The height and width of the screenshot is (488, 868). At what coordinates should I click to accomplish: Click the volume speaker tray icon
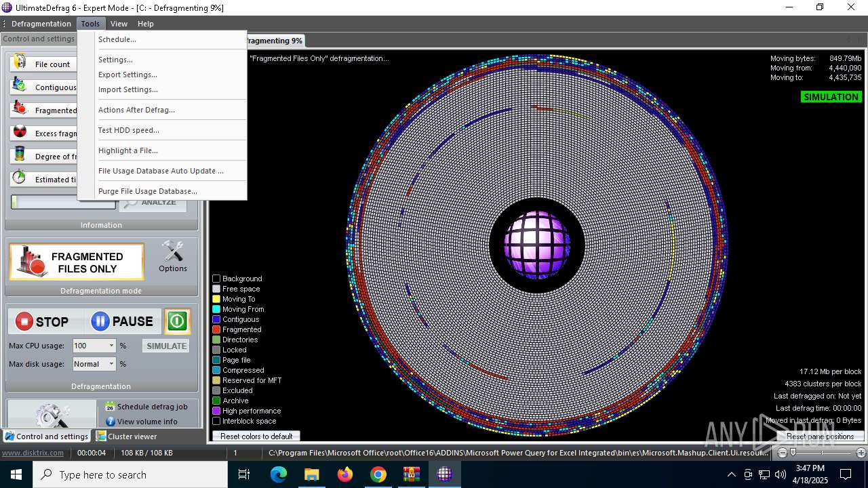pyautogui.click(x=781, y=474)
